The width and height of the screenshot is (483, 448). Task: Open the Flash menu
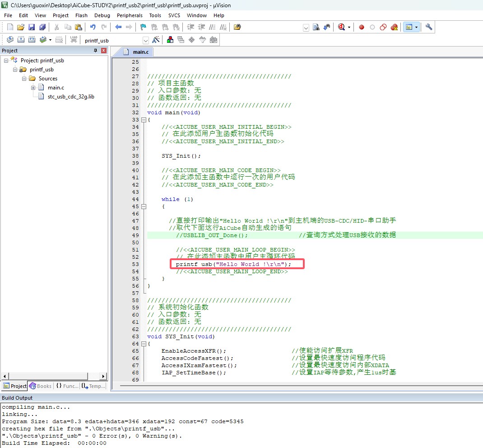pyautogui.click(x=81, y=15)
